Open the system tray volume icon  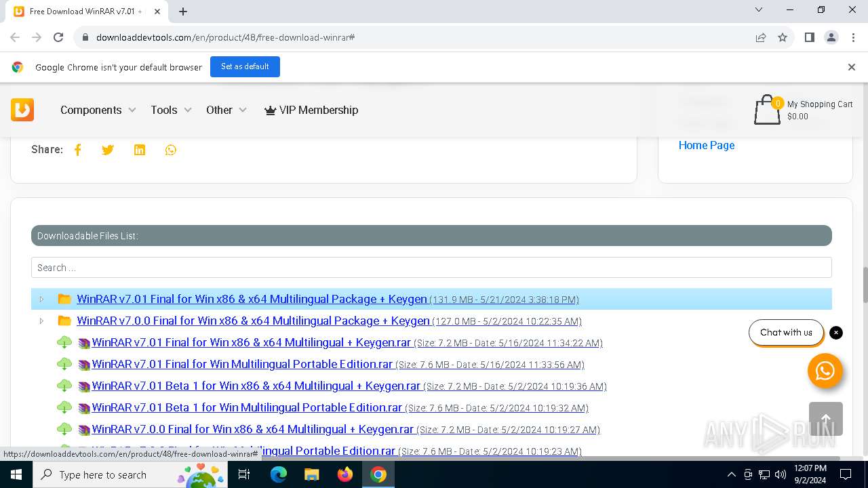tap(781, 474)
